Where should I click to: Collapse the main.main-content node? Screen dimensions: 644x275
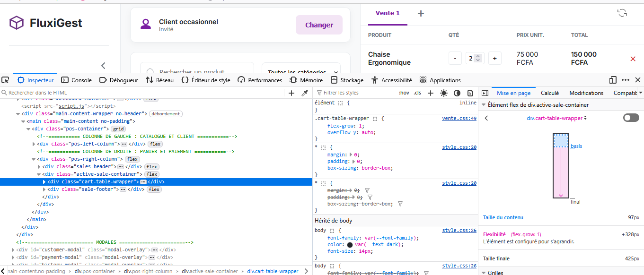23,121
